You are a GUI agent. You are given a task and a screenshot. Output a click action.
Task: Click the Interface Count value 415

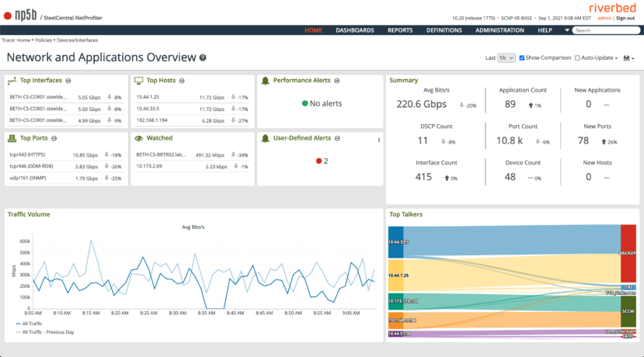pos(423,177)
